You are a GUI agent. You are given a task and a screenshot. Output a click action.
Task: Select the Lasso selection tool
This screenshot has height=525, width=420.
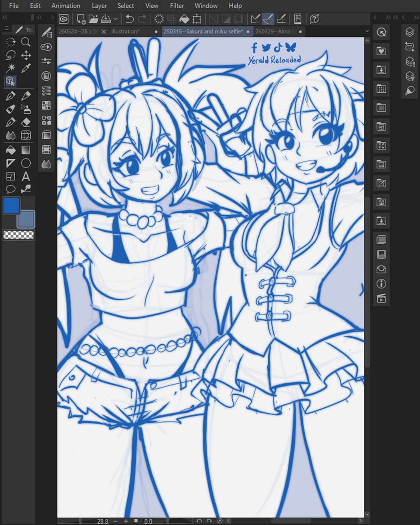[11, 55]
